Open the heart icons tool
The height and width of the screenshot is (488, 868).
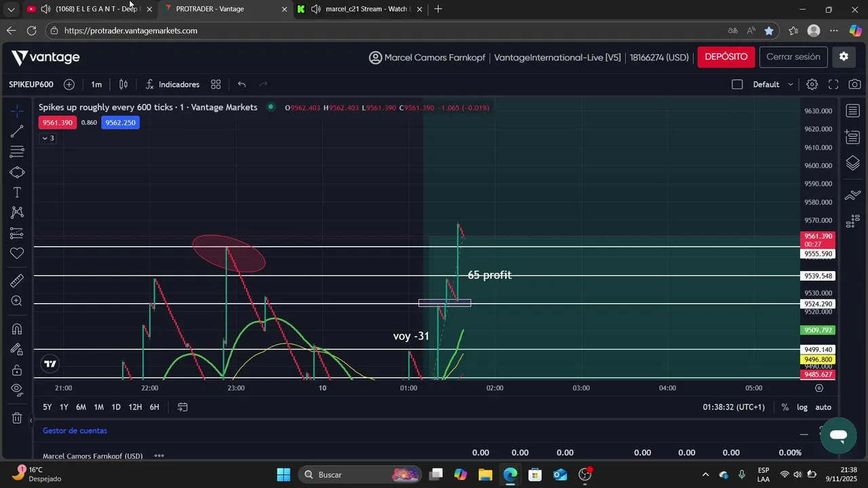pyautogui.click(x=17, y=253)
